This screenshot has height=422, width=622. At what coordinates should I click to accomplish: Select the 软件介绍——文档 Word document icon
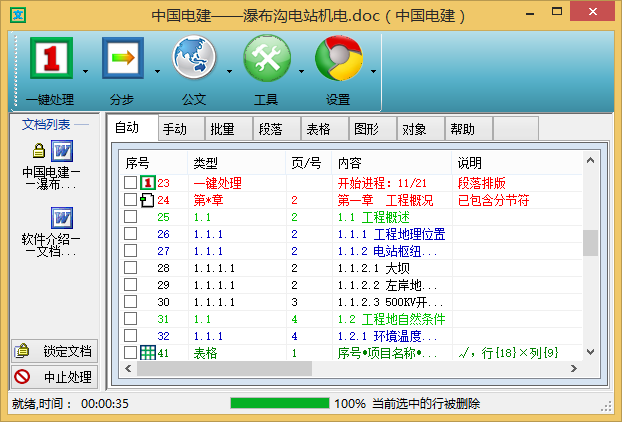tap(62, 218)
